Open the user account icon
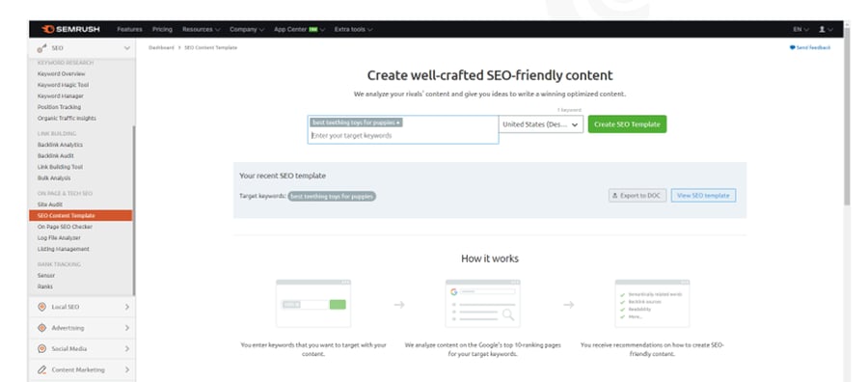Screen dimensions: 868x382 822,29
